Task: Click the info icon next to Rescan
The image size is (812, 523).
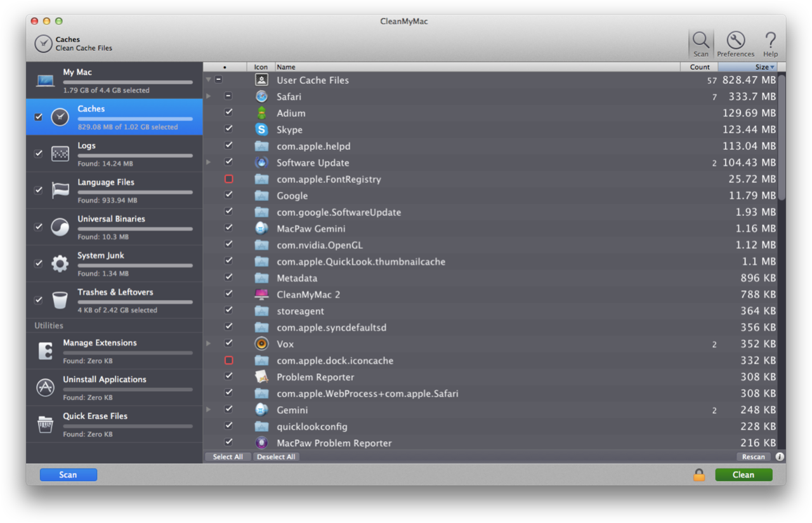Action: (x=780, y=457)
